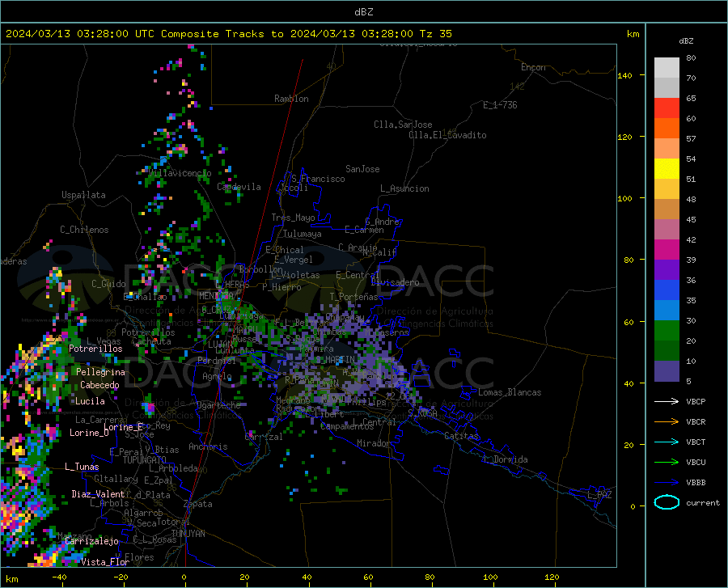The image size is (728, 588).
Task: Click the 'TUNUYAN' map label
Action: pos(188,534)
